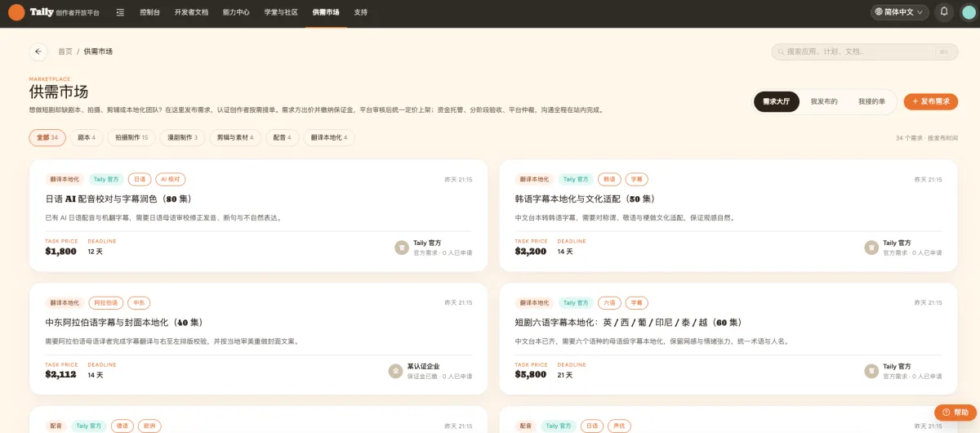Click the 欧洲 tag
Screen dimensions: 980x433
tap(150, 426)
